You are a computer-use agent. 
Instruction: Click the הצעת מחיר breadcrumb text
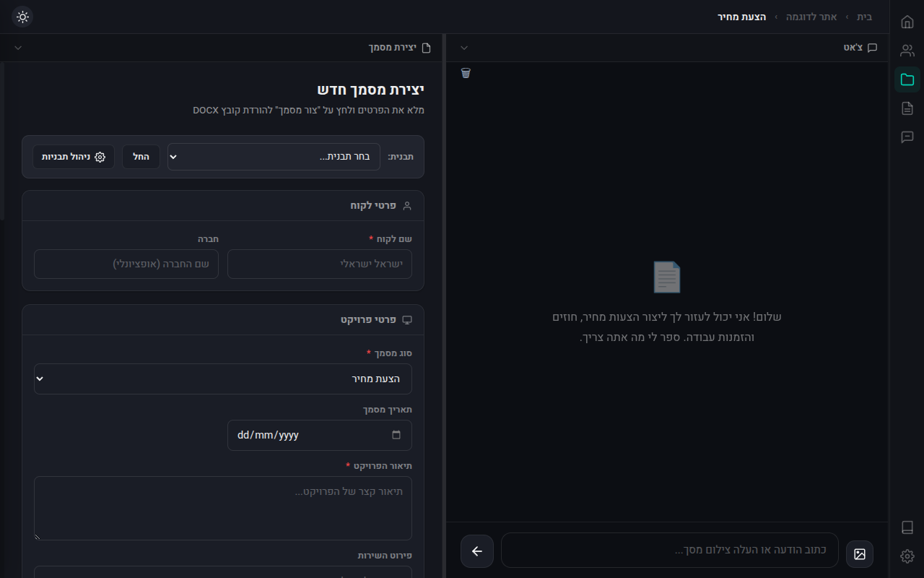tap(742, 17)
